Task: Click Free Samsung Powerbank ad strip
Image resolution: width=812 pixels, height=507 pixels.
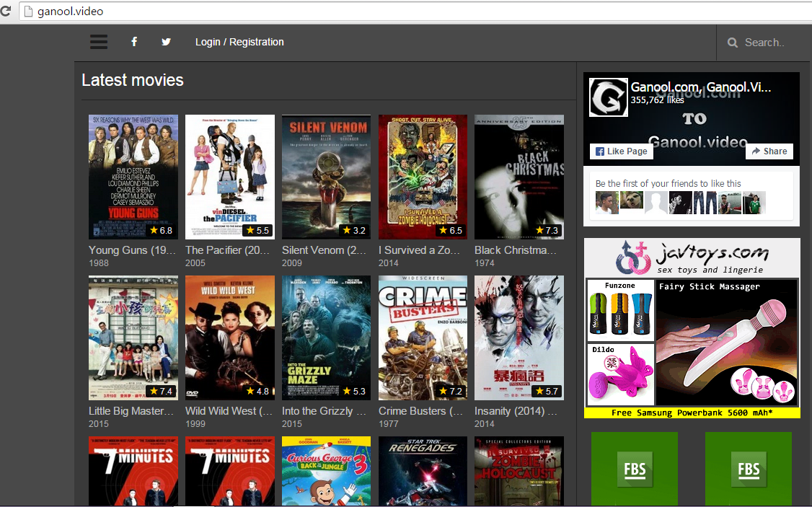Action: [692, 413]
